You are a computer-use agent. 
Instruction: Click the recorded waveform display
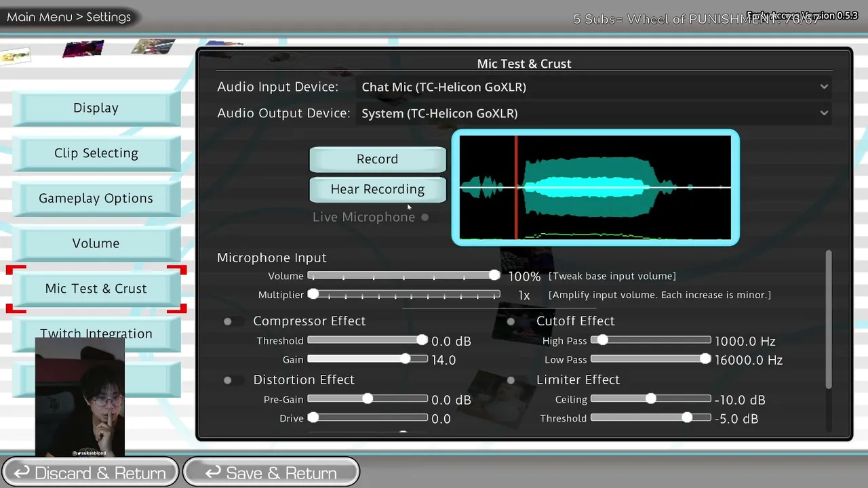pyautogui.click(x=595, y=188)
